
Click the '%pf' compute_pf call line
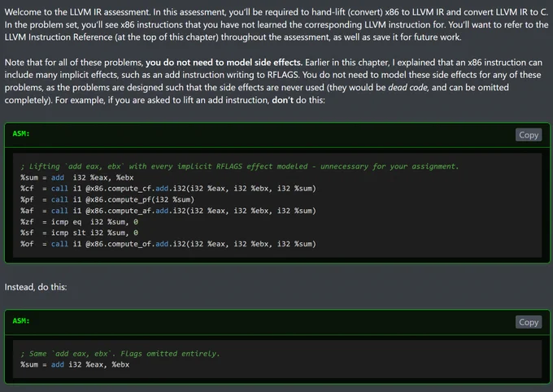pyautogui.click(x=107, y=200)
